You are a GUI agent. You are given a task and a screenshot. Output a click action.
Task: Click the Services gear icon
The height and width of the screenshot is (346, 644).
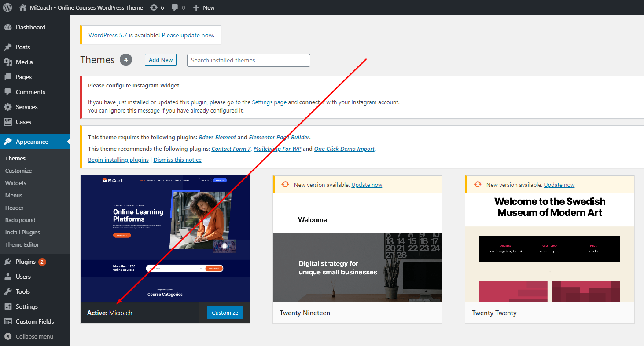click(x=8, y=107)
